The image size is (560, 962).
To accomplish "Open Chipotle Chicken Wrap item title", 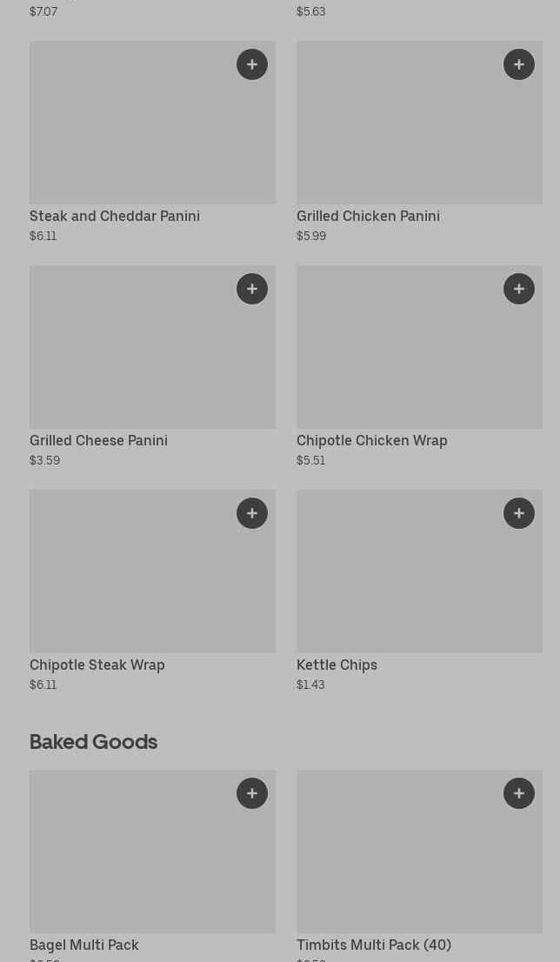I will pyautogui.click(x=371, y=440).
